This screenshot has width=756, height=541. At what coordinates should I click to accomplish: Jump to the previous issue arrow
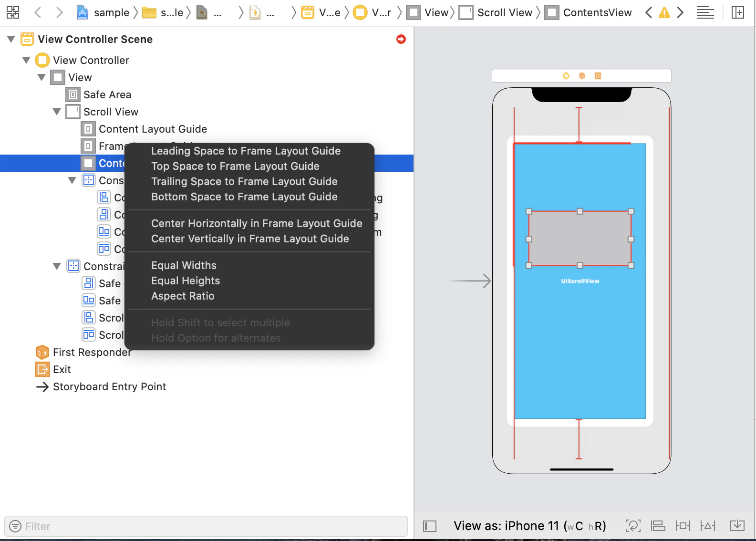pyautogui.click(x=648, y=12)
